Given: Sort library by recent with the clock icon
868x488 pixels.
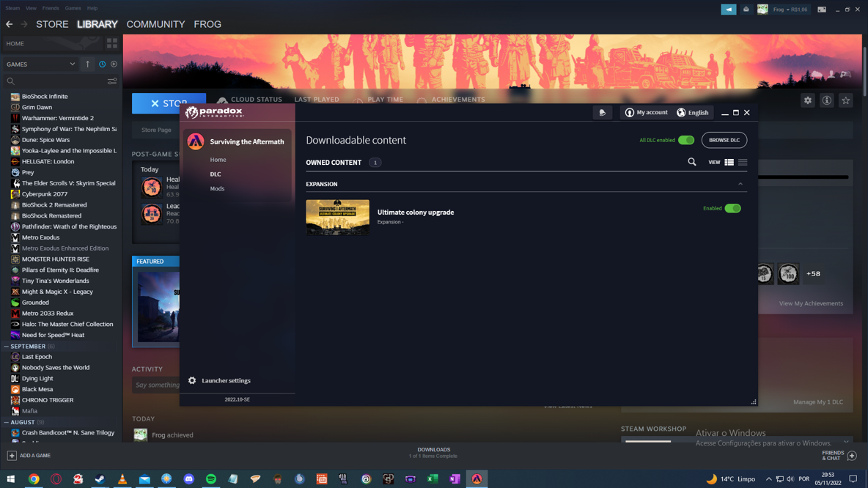Looking at the screenshot, I should tap(101, 64).
